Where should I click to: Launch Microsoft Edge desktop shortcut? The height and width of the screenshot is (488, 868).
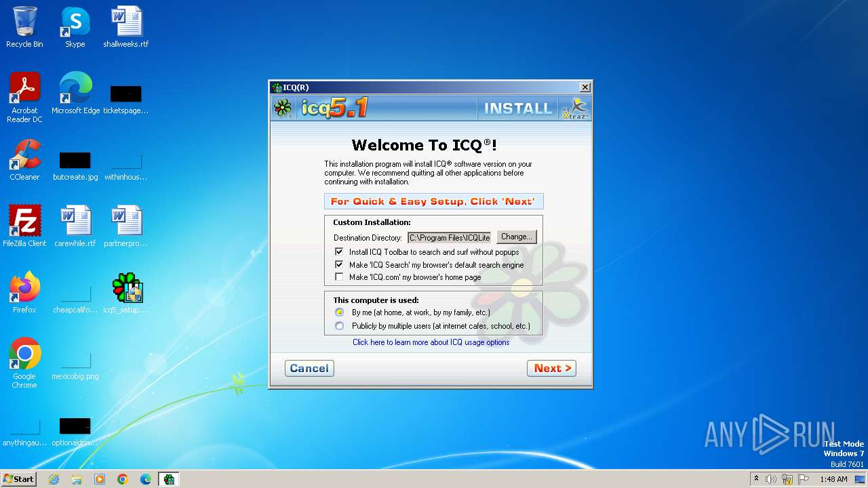(75, 93)
